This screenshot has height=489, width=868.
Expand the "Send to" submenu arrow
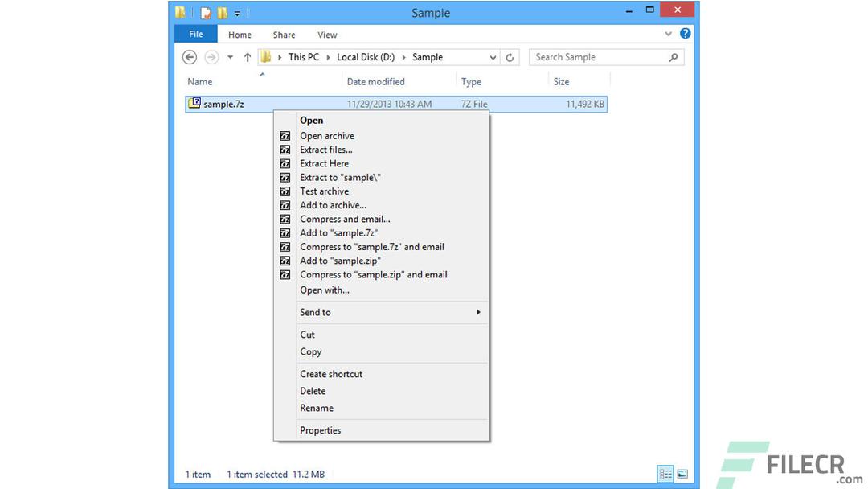tap(478, 312)
